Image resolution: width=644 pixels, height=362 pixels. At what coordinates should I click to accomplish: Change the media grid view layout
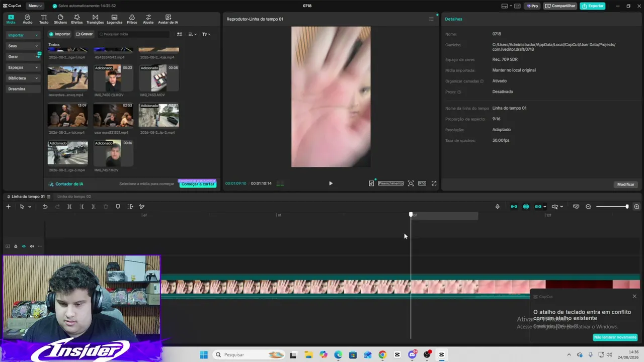pyautogui.click(x=180, y=34)
